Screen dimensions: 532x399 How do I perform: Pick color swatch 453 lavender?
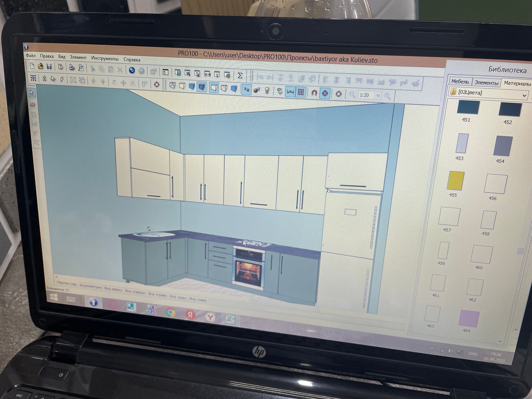462,143
